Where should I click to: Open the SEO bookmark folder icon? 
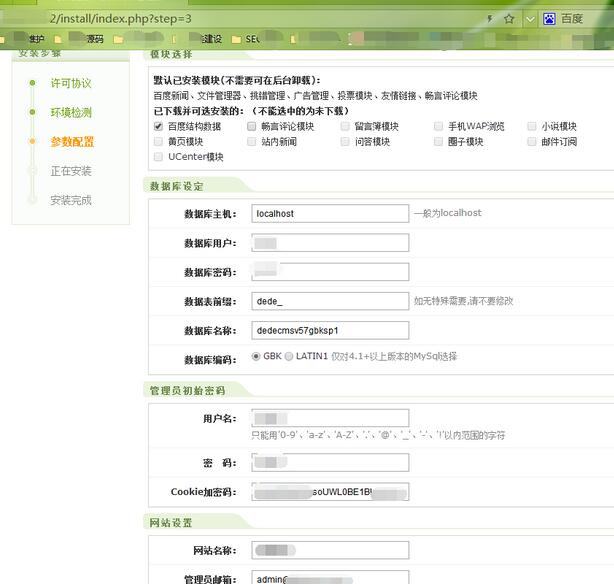click(237, 40)
